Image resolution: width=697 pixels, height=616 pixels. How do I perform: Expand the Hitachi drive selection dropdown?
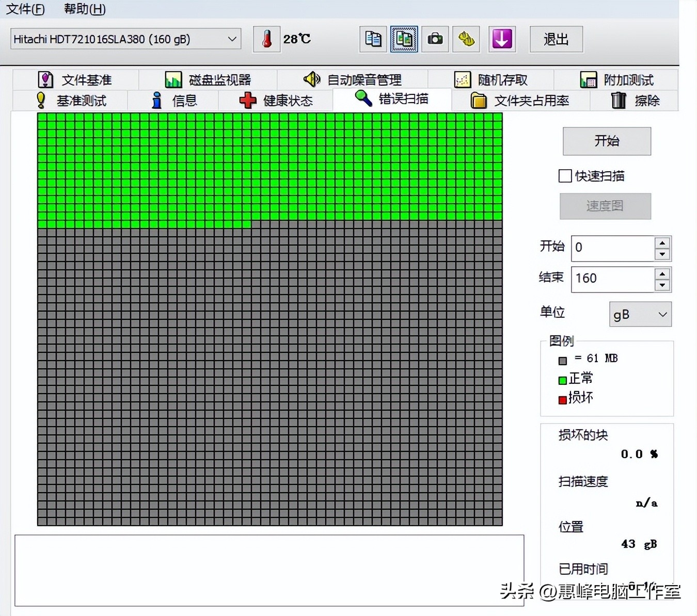pos(126,39)
